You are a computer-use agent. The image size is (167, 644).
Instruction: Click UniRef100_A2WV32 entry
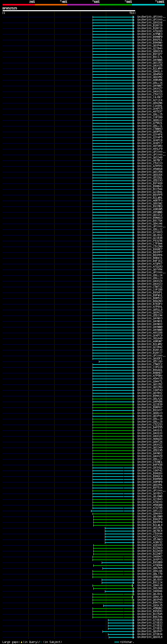coord(150,542)
